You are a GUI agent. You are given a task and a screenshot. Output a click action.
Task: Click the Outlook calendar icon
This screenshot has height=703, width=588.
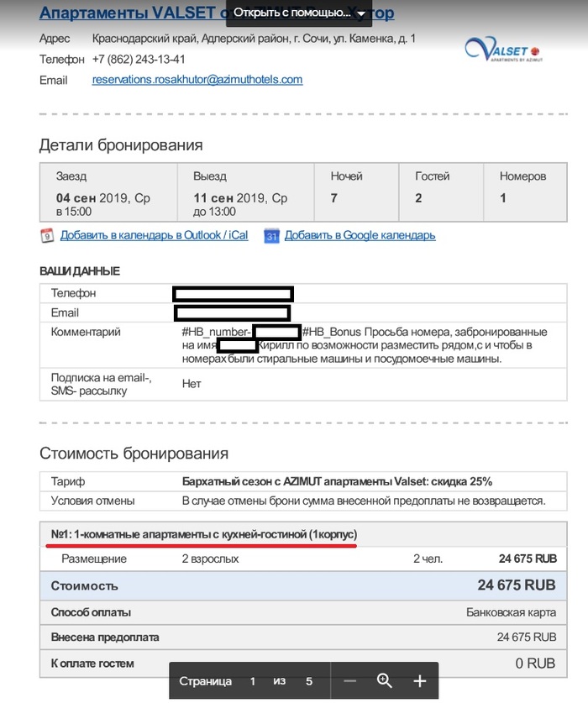47,236
